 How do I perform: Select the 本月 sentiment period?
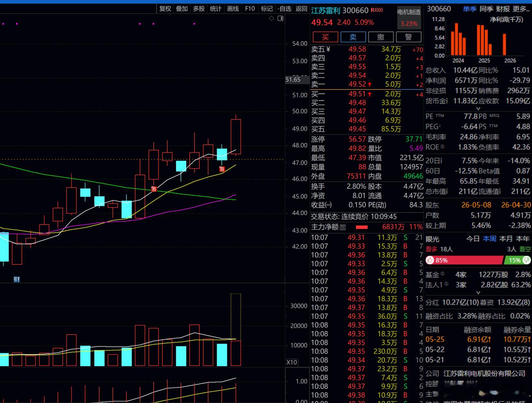pyautogui.click(x=506, y=239)
